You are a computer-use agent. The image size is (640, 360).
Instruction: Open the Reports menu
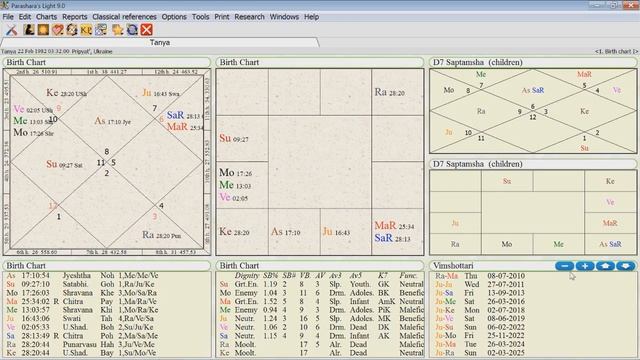click(75, 17)
